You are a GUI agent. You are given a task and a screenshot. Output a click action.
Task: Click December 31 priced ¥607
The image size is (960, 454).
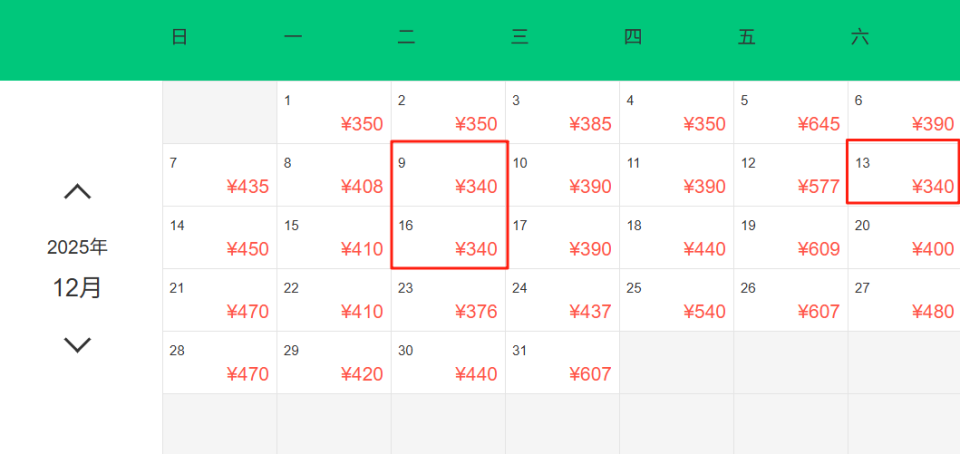562,363
